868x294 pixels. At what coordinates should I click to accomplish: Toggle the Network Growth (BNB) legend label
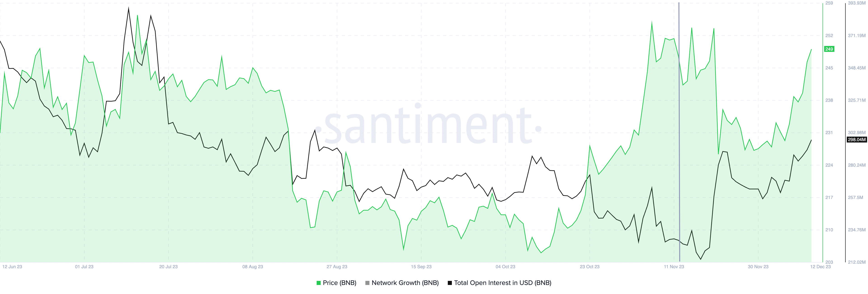405,283
